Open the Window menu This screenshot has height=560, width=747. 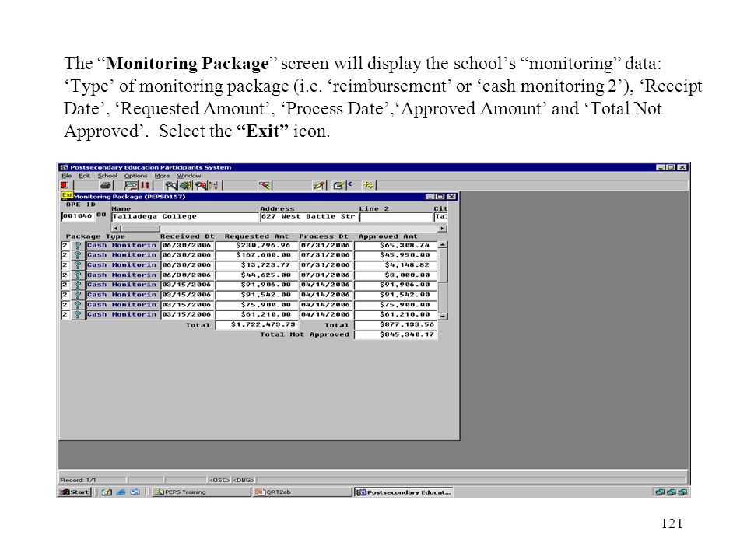click(x=189, y=176)
